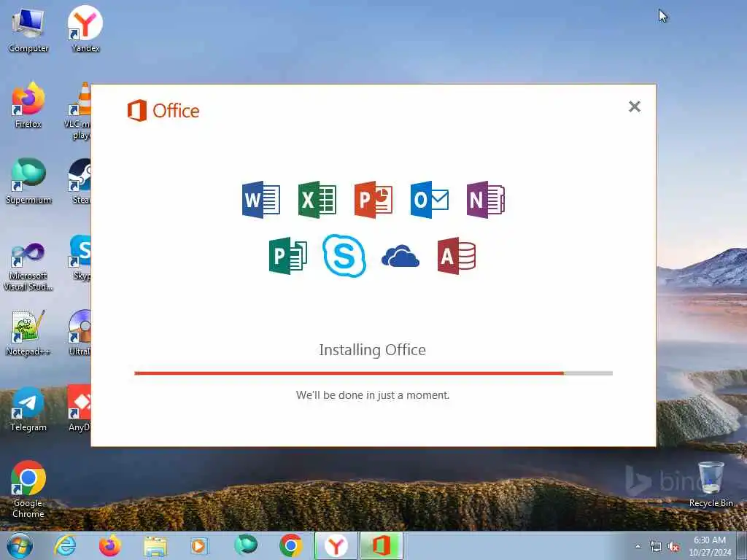
Task: Close the Office installer window
Action: (x=634, y=106)
